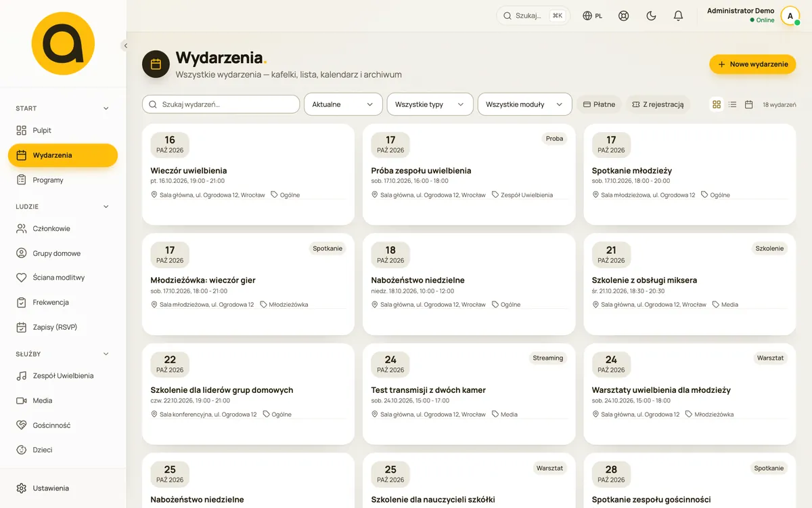The height and width of the screenshot is (508, 812).
Task: Open Test transmisji z dwóch kamer
Action: point(469,394)
